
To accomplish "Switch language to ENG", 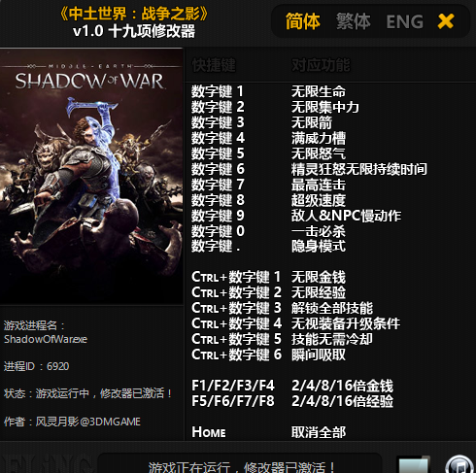I will 405,21.
